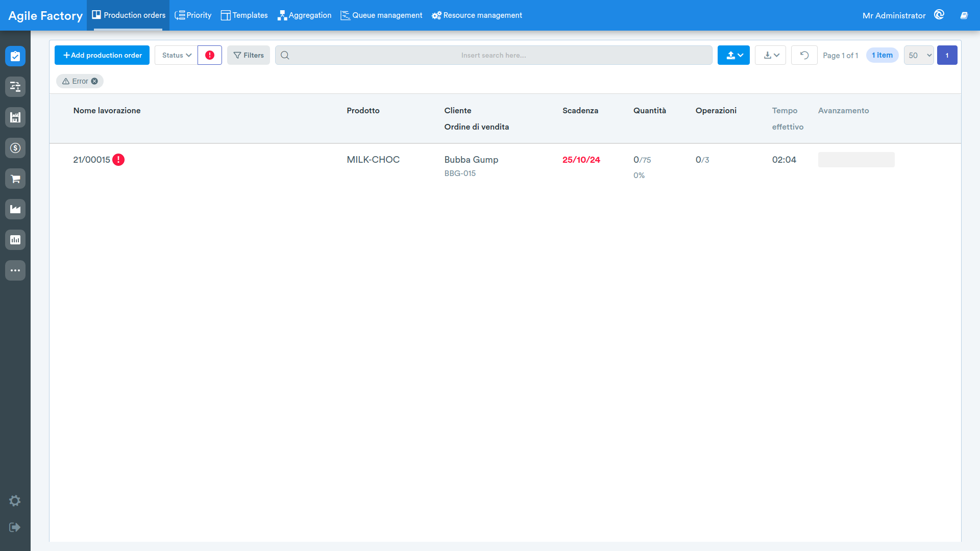Screen dimensions: 980x551
Task: Expand the Status dropdown
Action: click(x=176, y=55)
